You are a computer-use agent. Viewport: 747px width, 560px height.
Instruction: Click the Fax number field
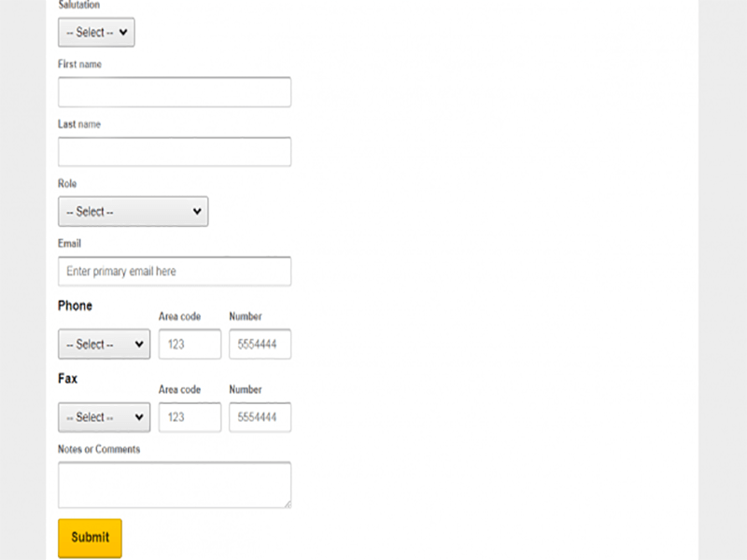click(260, 417)
